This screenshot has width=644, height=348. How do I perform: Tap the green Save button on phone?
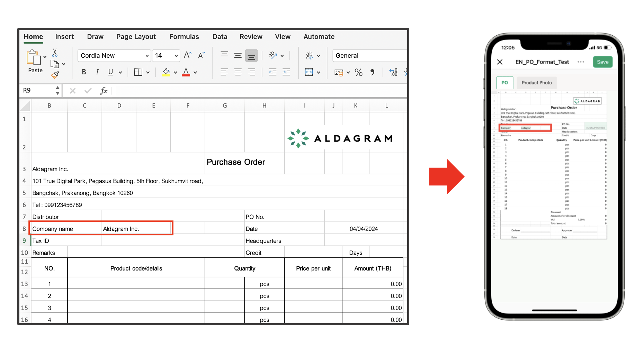point(602,62)
